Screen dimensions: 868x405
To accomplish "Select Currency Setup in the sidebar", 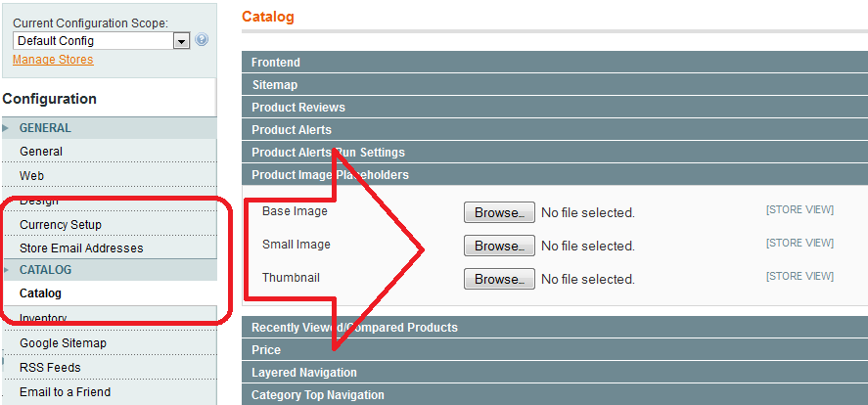I will (61, 225).
